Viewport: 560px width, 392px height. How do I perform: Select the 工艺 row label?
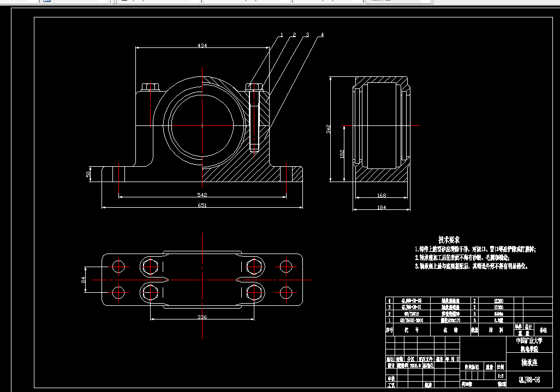click(x=391, y=385)
